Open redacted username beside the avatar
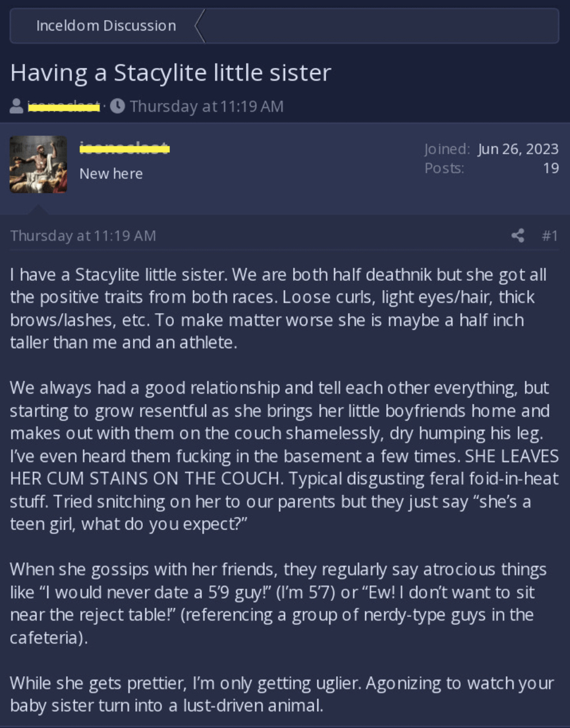Screen dimensions: 570x728 tap(124, 148)
